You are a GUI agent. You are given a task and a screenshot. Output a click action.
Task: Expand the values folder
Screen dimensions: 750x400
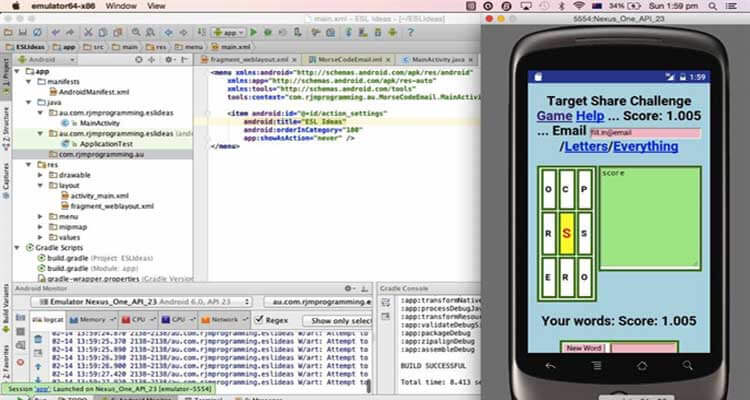pyautogui.click(x=41, y=237)
